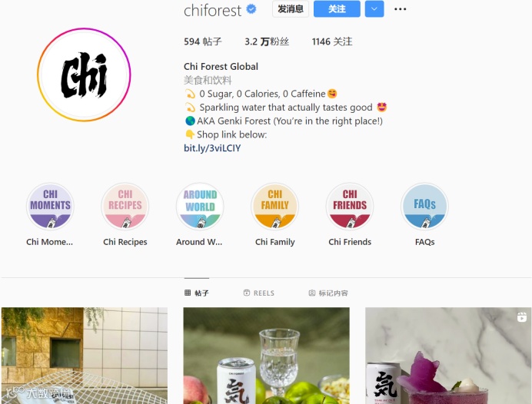Open the Chi Recipes story highlight
The height and width of the screenshot is (404, 532).
point(125,207)
